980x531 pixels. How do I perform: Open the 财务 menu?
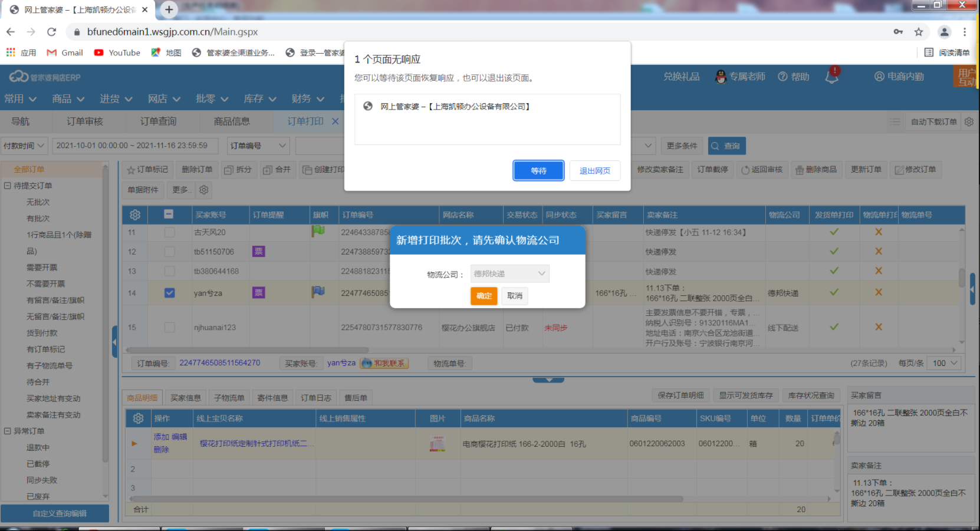tap(308, 99)
